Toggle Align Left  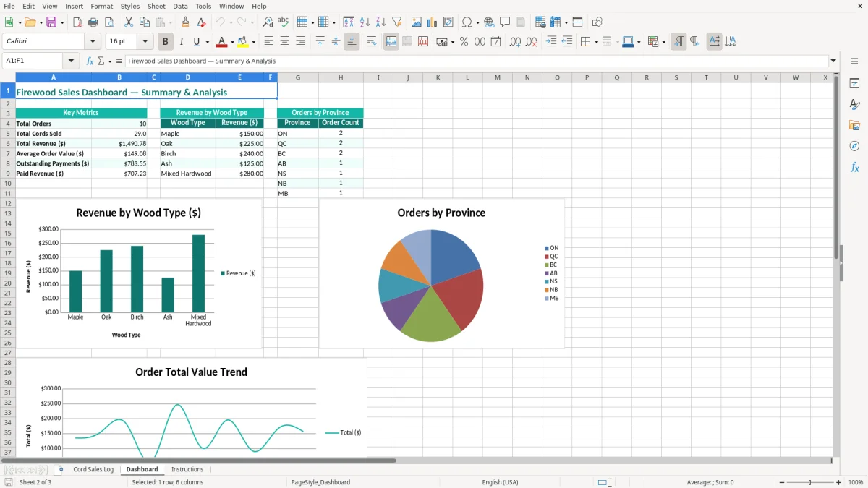(268, 42)
